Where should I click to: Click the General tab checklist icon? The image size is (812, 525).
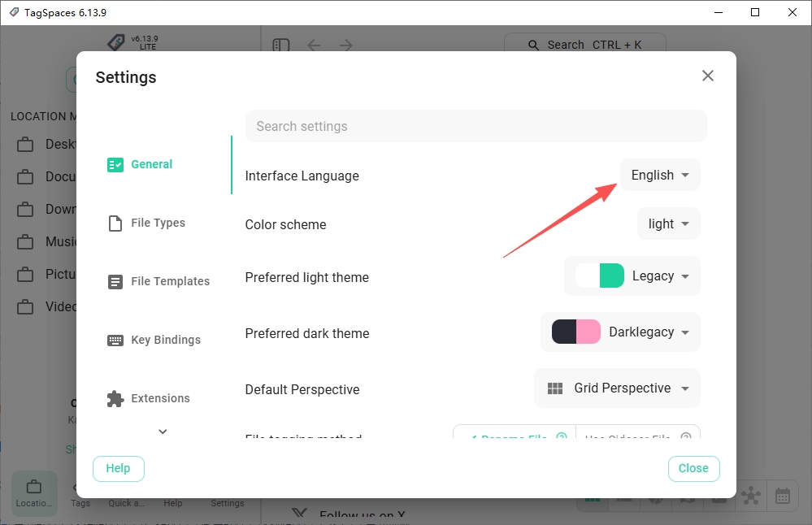point(115,165)
